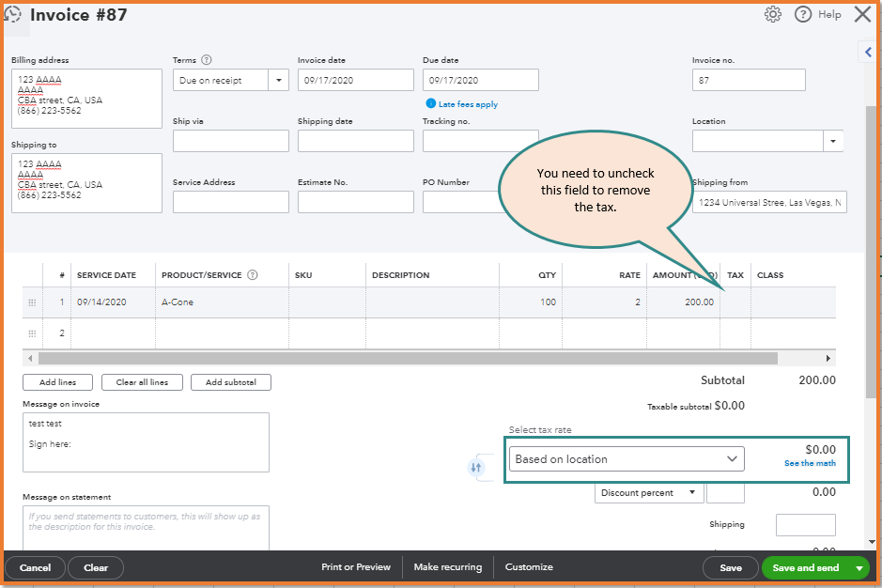Click the CLASS column header
The height and width of the screenshot is (588, 882).
(x=770, y=275)
